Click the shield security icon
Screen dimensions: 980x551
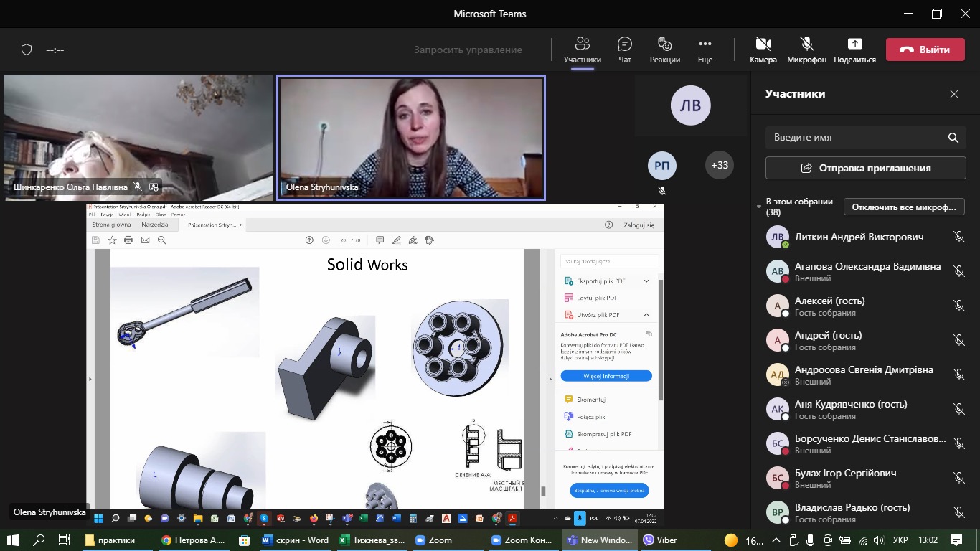(x=27, y=50)
